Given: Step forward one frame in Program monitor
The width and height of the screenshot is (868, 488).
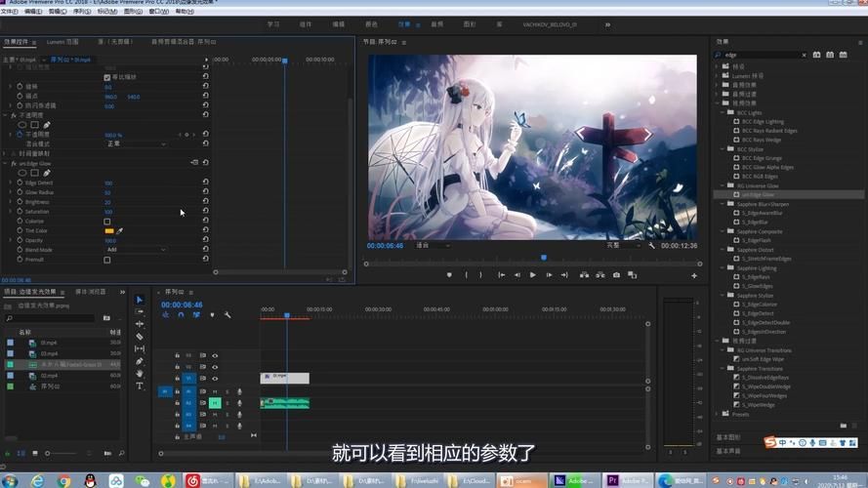Looking at the screenshot, I should click(x=549, y=275).
